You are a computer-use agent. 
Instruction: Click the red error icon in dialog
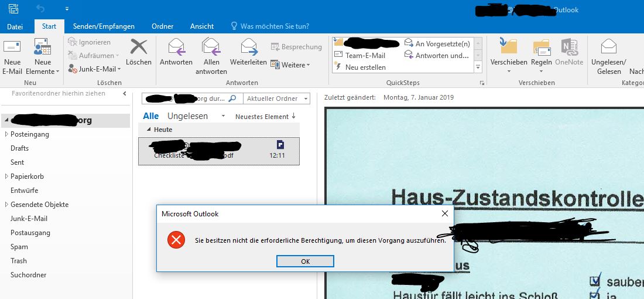[176, 240]
